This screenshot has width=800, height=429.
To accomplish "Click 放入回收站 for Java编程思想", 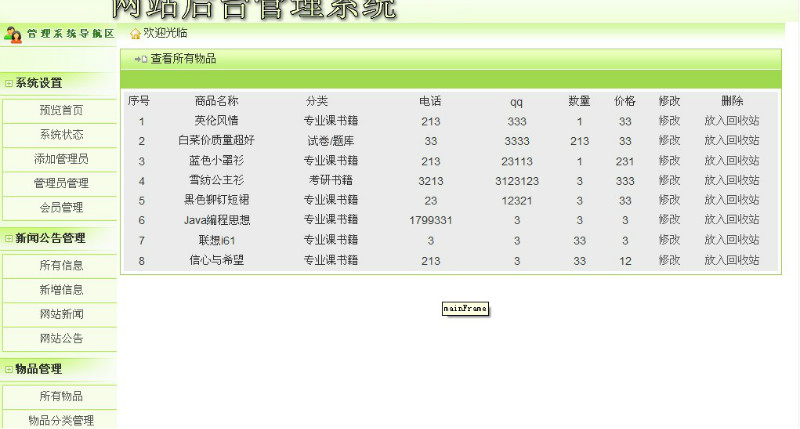I will click(731, 220).
